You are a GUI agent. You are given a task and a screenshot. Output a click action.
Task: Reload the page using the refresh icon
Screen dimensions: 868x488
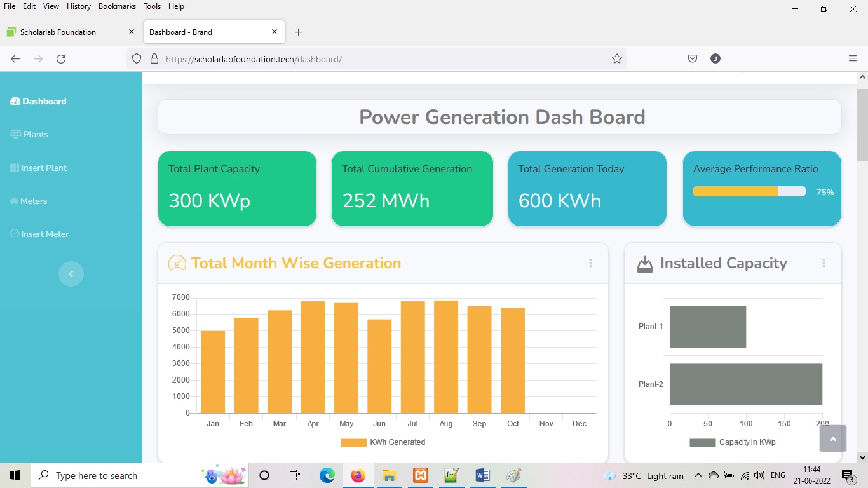pyautogui.click(x=61, y=59)
